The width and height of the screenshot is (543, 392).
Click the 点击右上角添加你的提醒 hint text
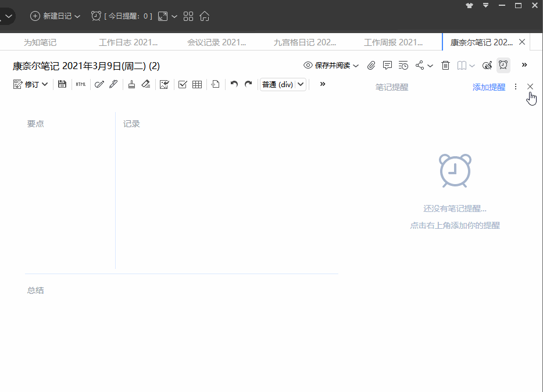coord(455,225)
